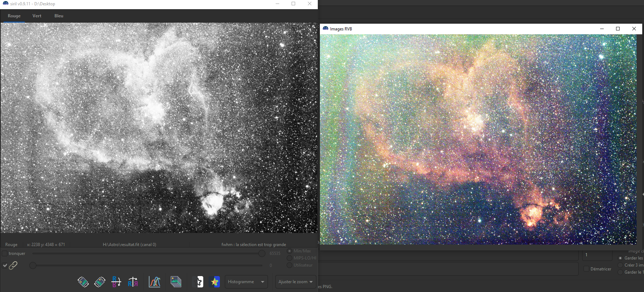Rotate image counterclockwise with first rotate icon
Image resolution: width=644 pixels, height=292 pixels.
click(x=83, y=282)
